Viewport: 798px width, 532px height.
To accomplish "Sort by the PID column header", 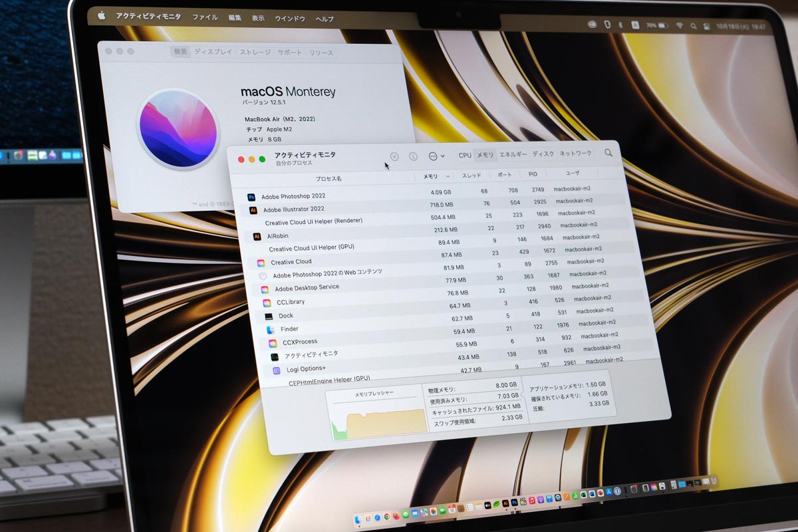I will (x=533, y=174).
